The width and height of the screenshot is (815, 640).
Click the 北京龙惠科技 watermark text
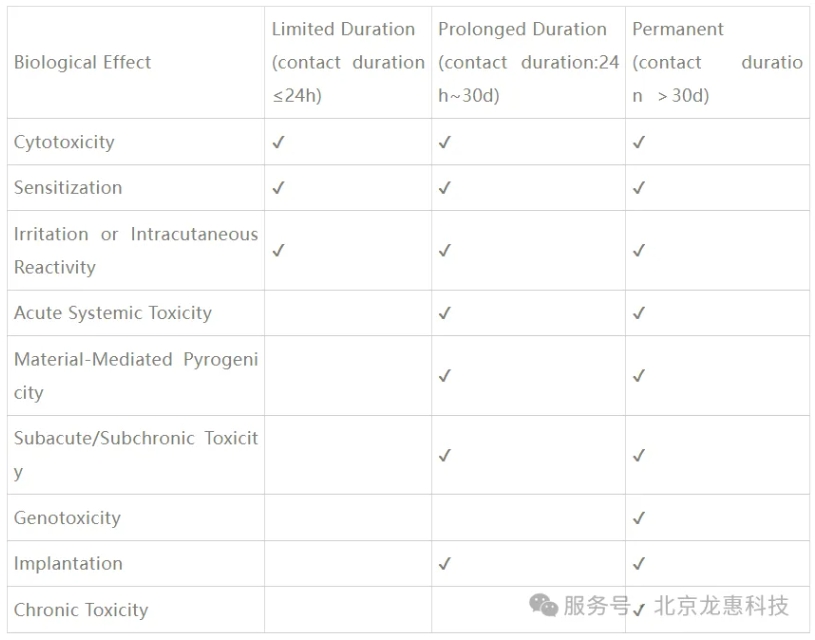click(x=721, y=606)
